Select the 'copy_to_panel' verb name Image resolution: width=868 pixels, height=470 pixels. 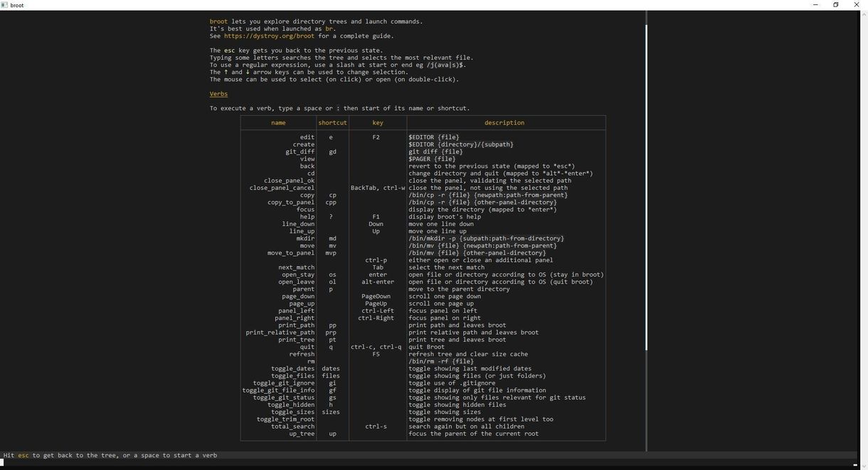[x=291, y=202]
